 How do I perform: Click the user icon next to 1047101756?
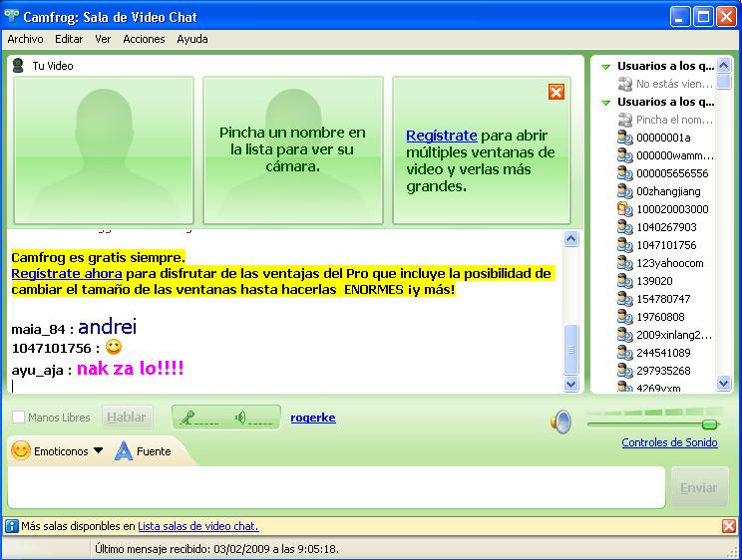pos(624,245)
